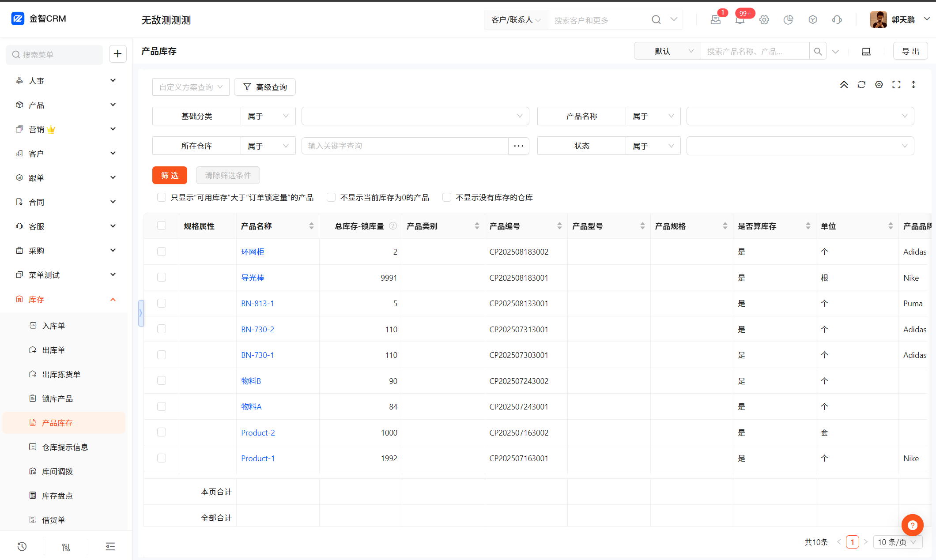Screen dimensions: 936x560
Task: Open the pie chart statistics icon
Action: coord(788,20)
